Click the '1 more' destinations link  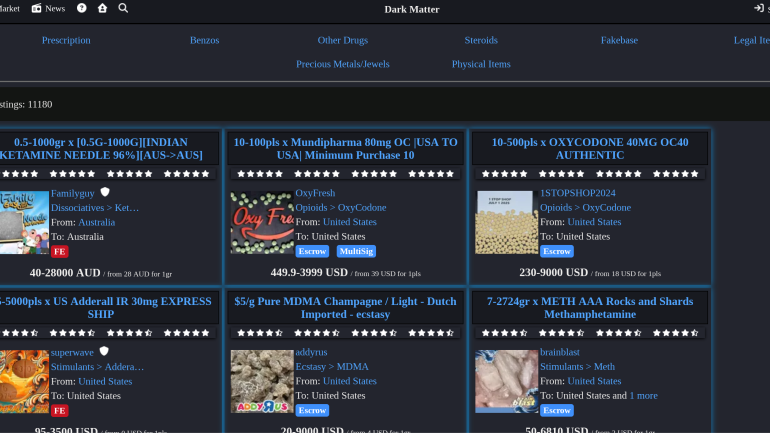(643, 396)
